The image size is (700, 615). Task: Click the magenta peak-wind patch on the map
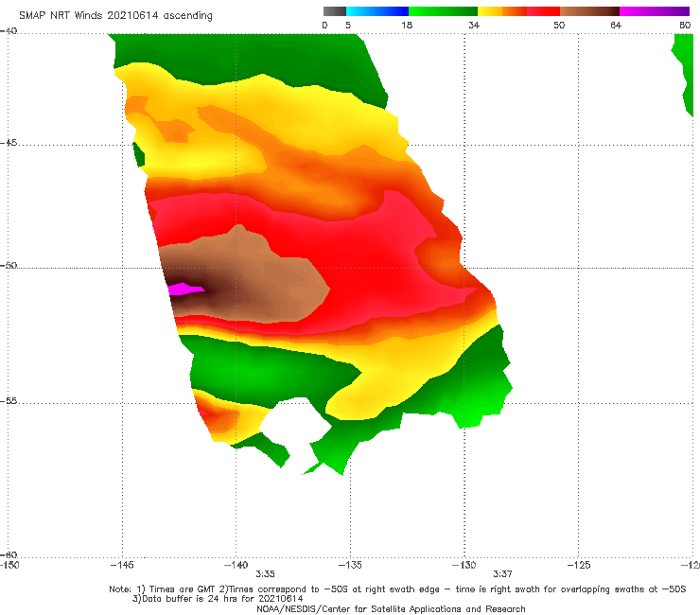pyautogui.click(x=185, y=289)
